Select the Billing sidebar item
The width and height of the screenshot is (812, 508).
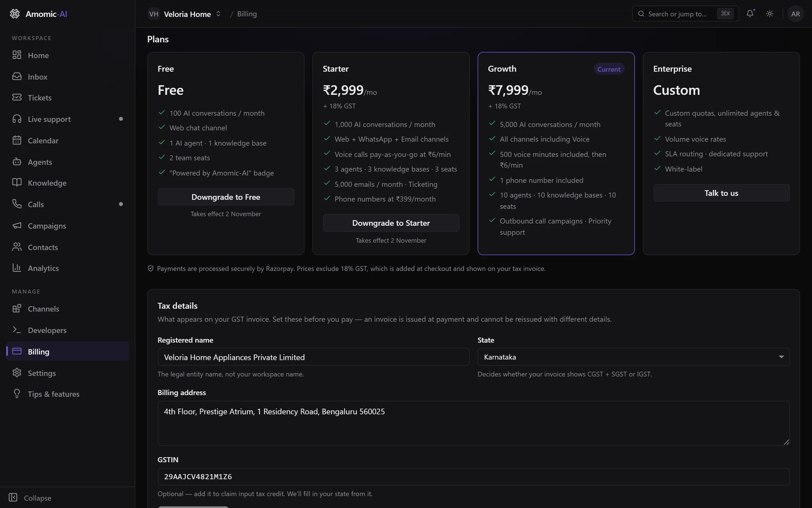tap(68, 351)
